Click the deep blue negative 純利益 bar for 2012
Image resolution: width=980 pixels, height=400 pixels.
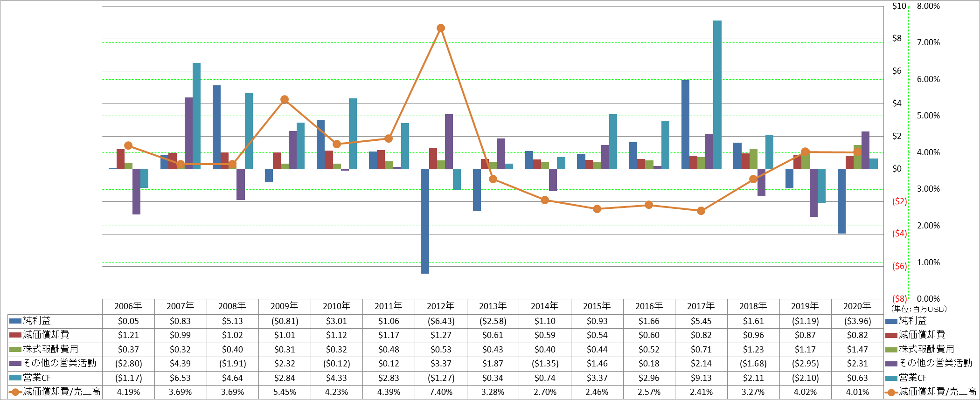tap(425, 221)
